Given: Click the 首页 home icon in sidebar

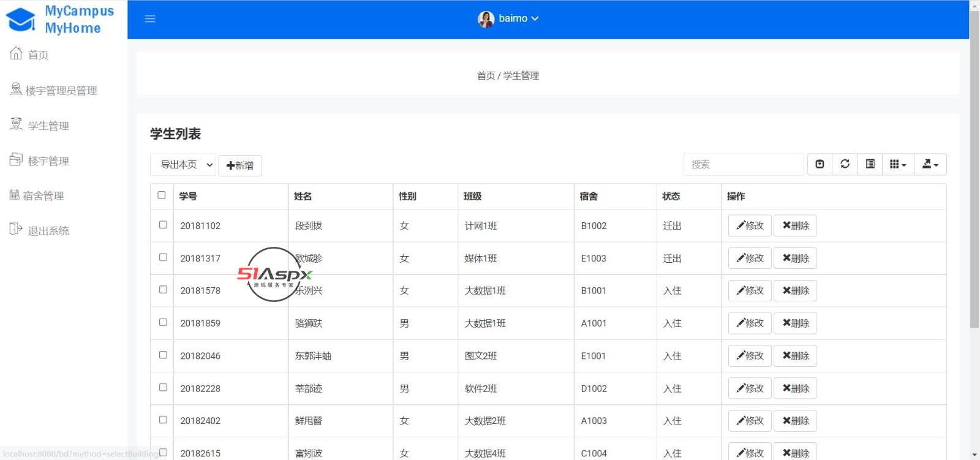Looking at the screenshot, I should pyautogui.click(x=16, y=54).
